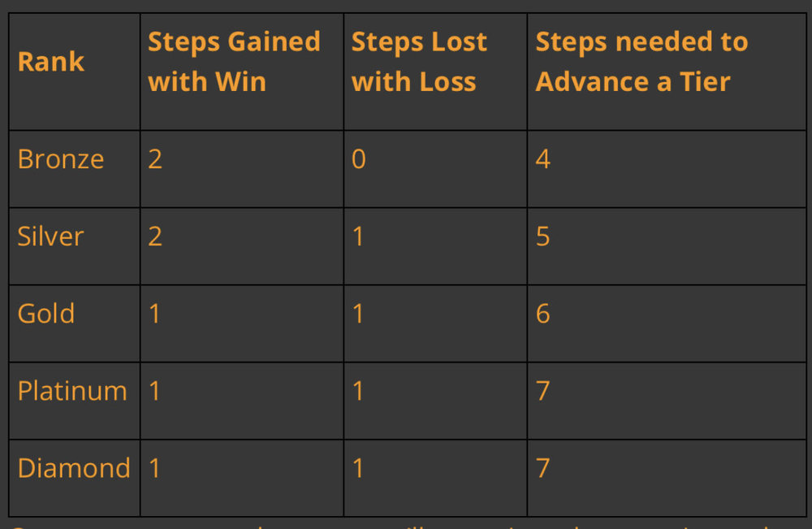Click the Steps Gained with Win header
Image resolution: width=812 pixels, height=529 pixels.
click(234, 62)
